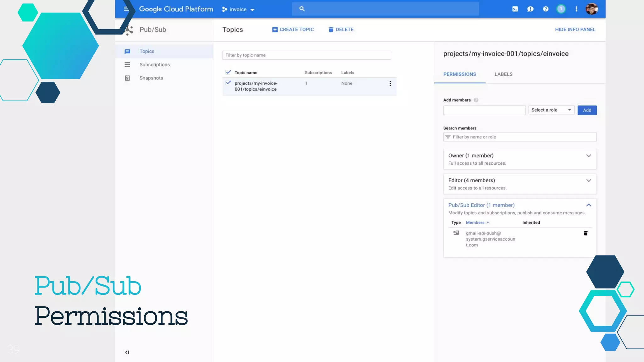Click the Filter by topic name field
Screen dimensions: 644x362
(x=306, y=55)
